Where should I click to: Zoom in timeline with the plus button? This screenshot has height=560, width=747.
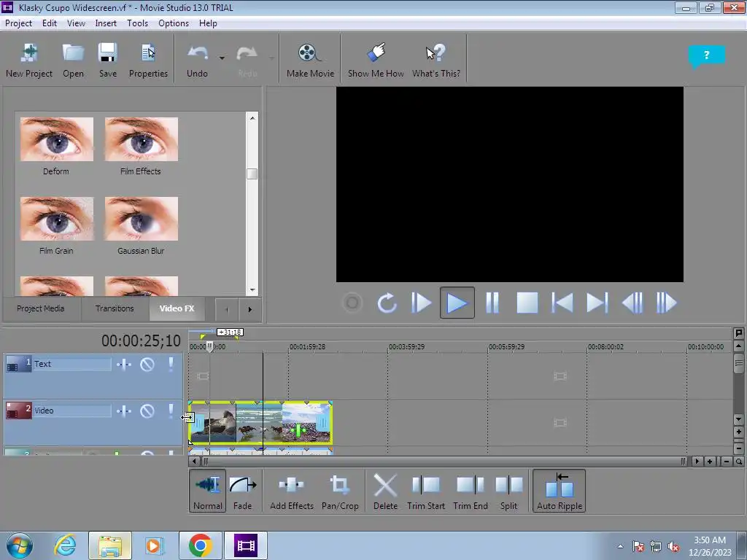pos(710,461)
